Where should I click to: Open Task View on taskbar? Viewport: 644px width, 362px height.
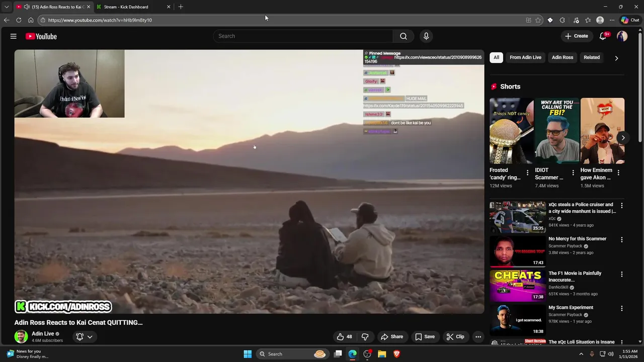click(338, 354)
